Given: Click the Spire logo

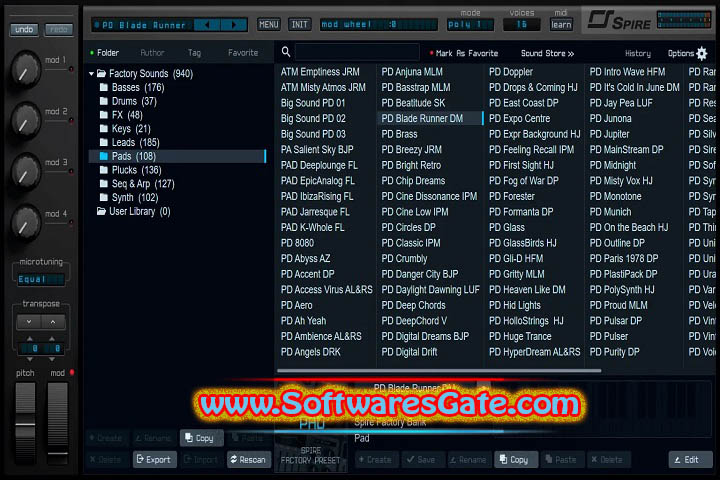Looking at the screenshot, I should (619, 21).
